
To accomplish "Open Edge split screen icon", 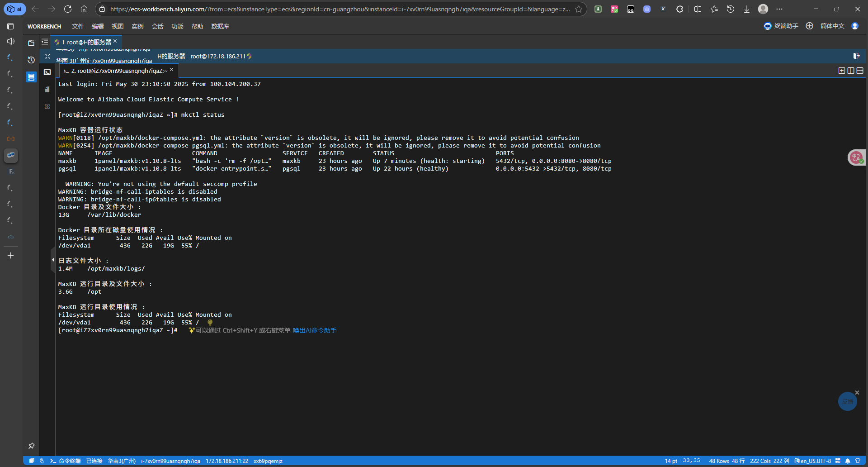I will (x=698, y=9).
